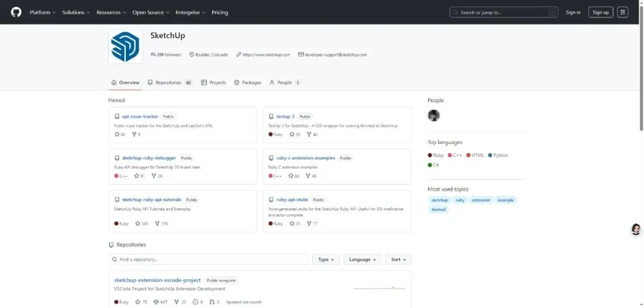Image resolution: width=644 pixels, height=308 pixels.
Task: Expand the Platform menu
Action: [x=43, y=13]
